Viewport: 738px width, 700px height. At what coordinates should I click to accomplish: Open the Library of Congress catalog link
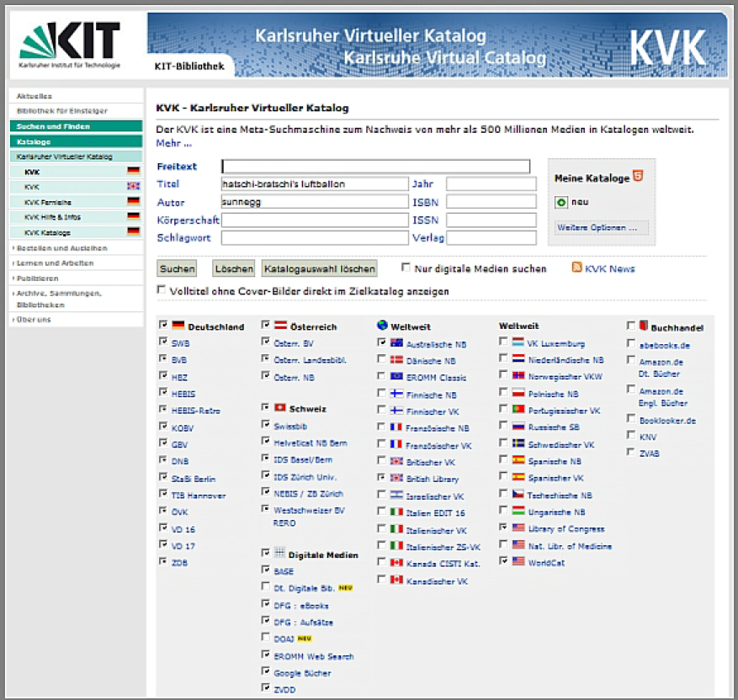(x=565, y=529)
